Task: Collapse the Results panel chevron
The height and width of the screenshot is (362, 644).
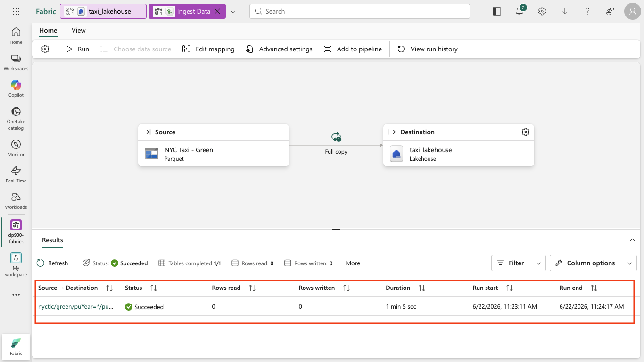Action: click(632, 240)
